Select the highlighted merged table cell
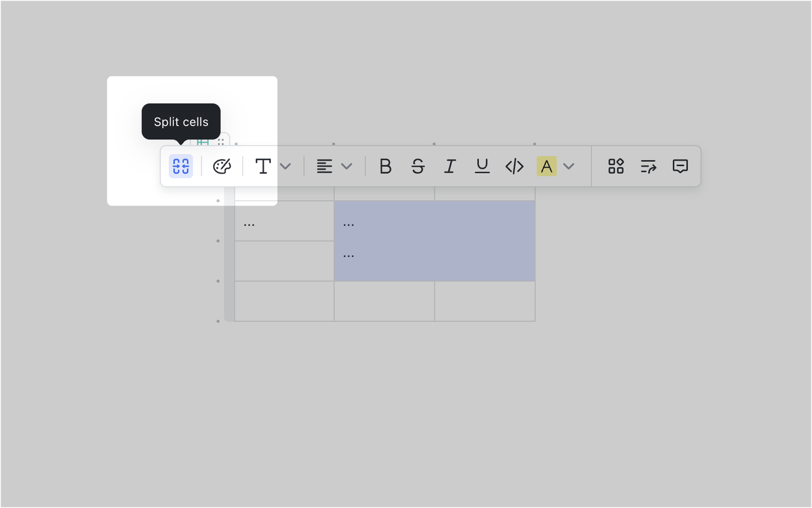Image resolution: width=812 pixels, height=508 pixels. pyautogui.click(x=435, y=240)
